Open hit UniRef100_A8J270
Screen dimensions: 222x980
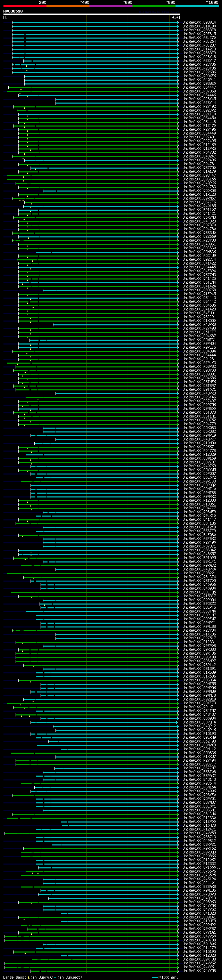[199, 38]
